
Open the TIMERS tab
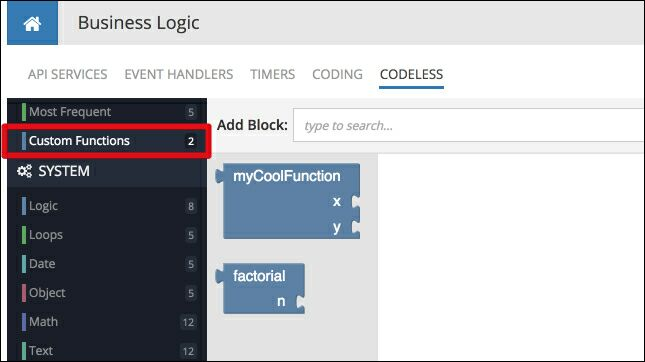point(273,74)
